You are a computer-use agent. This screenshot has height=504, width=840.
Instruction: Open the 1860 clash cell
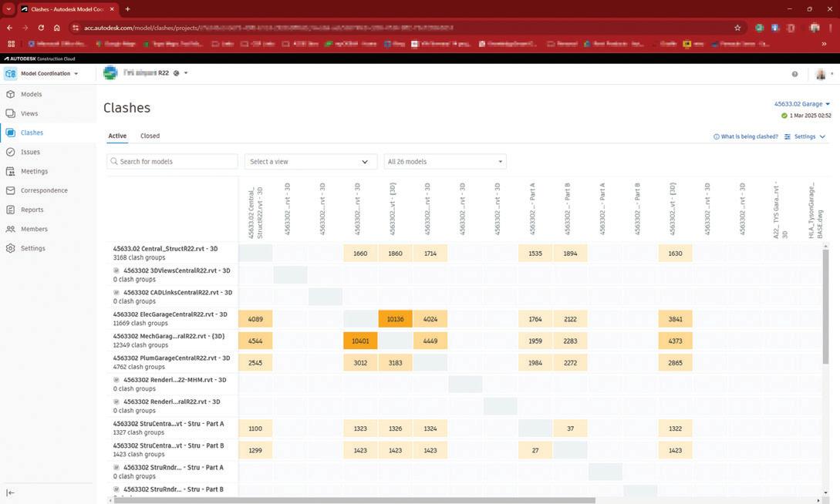[x=396, y=253]
